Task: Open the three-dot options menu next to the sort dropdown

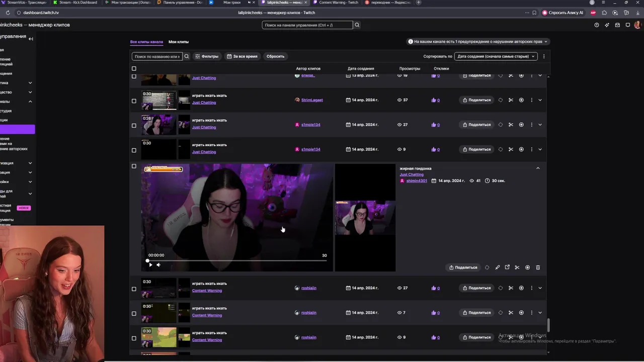Action: [544, 56]
